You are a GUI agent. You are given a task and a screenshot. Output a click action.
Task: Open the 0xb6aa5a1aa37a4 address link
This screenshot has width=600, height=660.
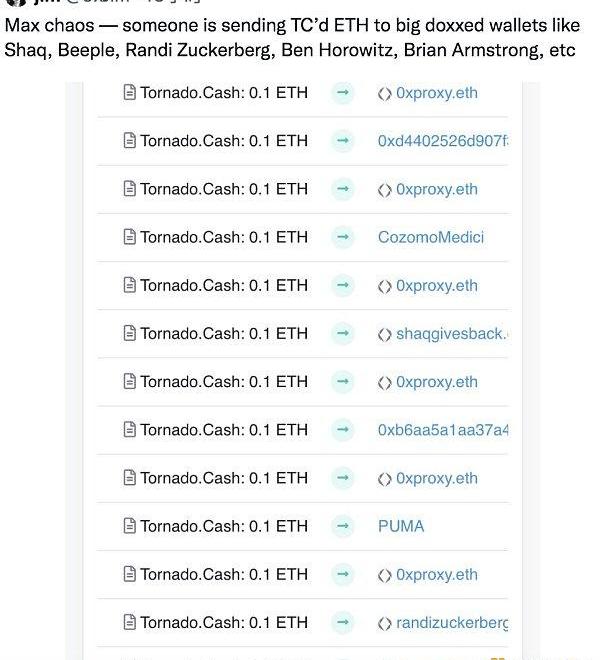click(442, 430)
